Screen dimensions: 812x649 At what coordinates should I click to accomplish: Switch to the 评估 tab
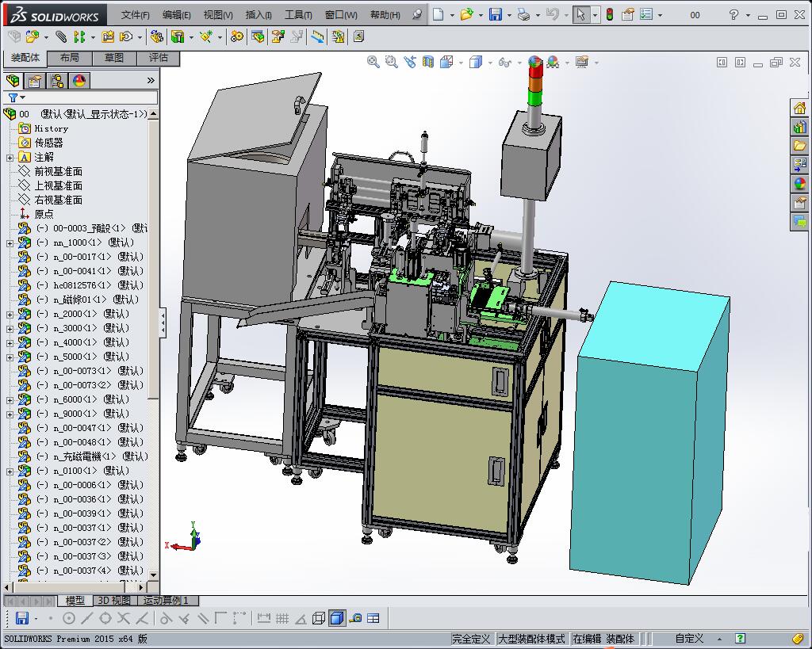(x=159, y=57)
